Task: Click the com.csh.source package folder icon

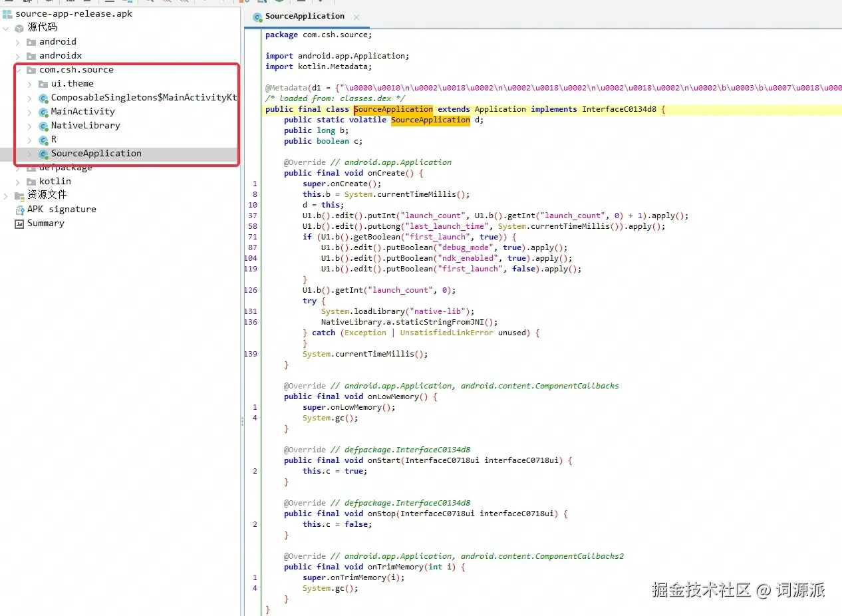Action: (31, 70)
